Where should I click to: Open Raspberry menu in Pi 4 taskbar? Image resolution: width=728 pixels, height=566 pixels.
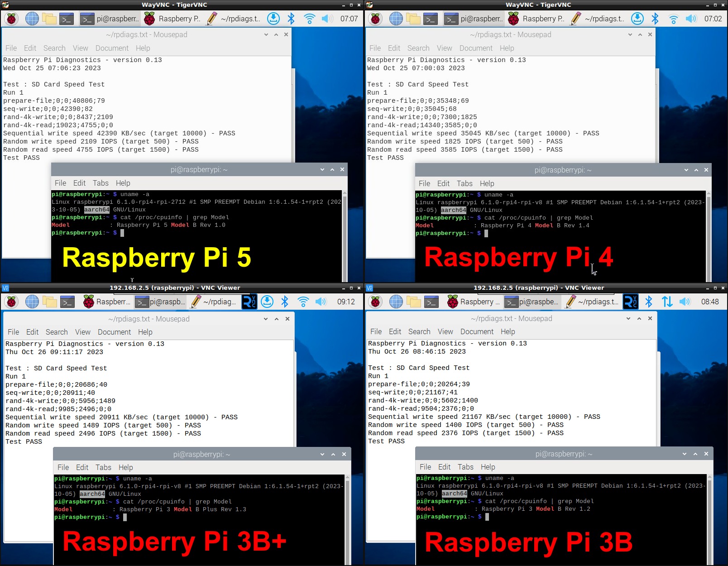tap(376, 19)
